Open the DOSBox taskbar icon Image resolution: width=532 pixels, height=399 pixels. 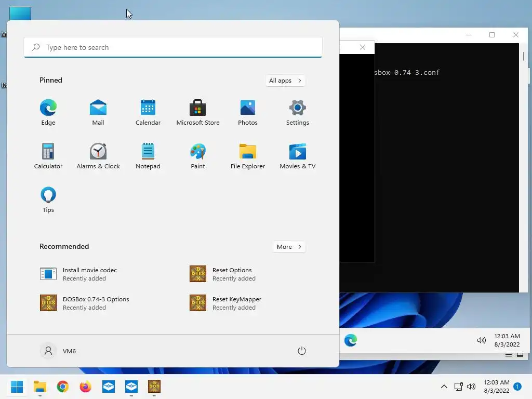(154, 387)
